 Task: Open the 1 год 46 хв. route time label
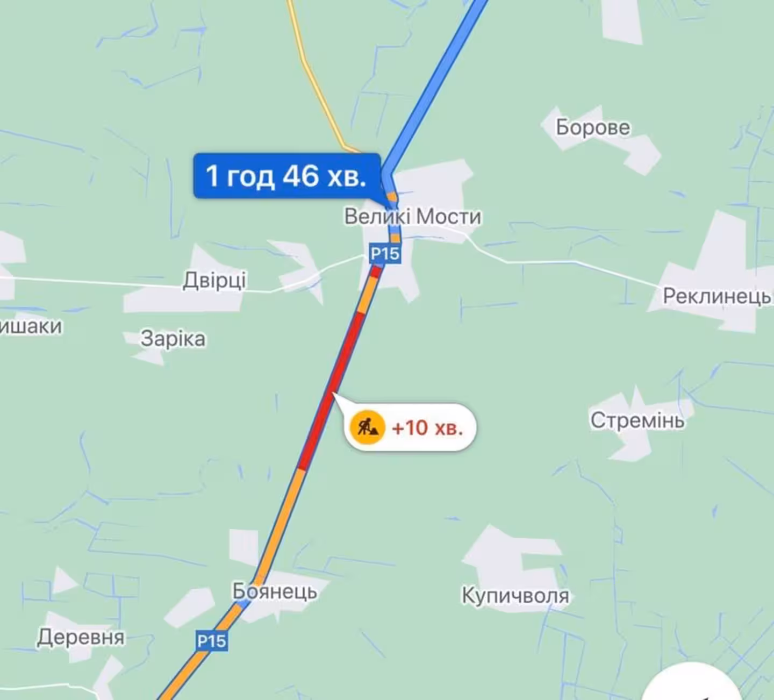[x=287, y=176]
